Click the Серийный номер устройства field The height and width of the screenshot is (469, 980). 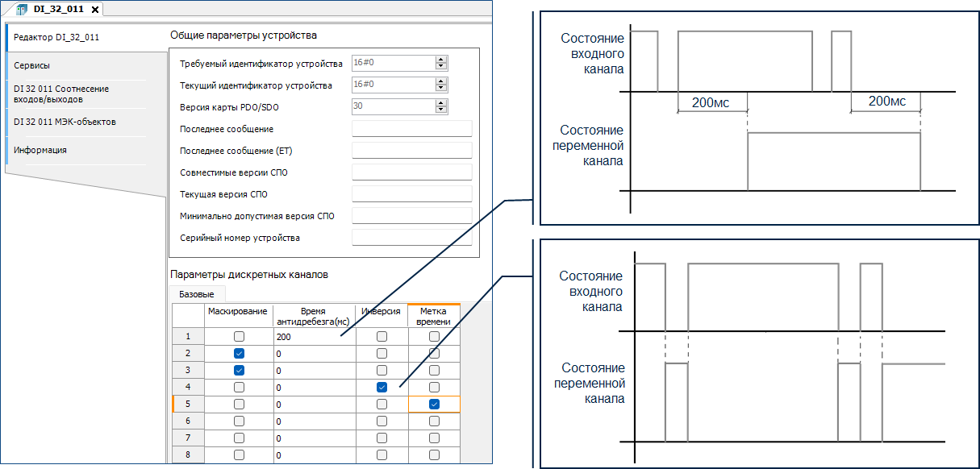click(411, 238)
